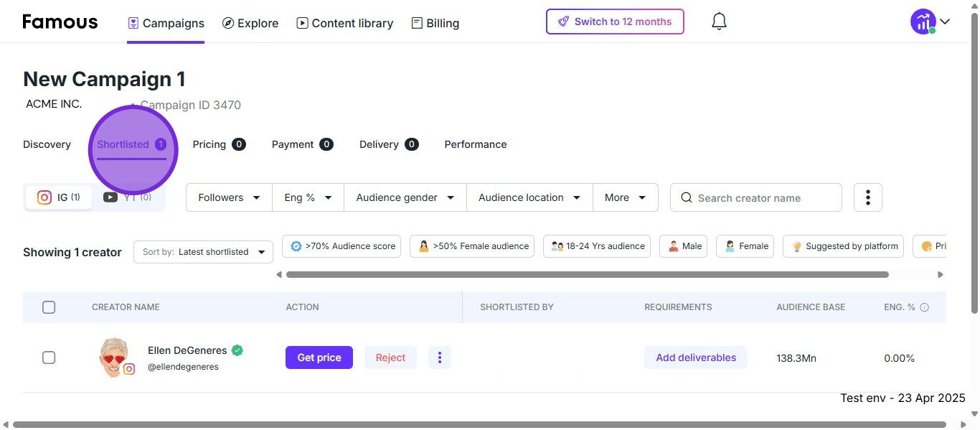Click the search magnifier icon
Screen dimensions: 980x430
687,197
